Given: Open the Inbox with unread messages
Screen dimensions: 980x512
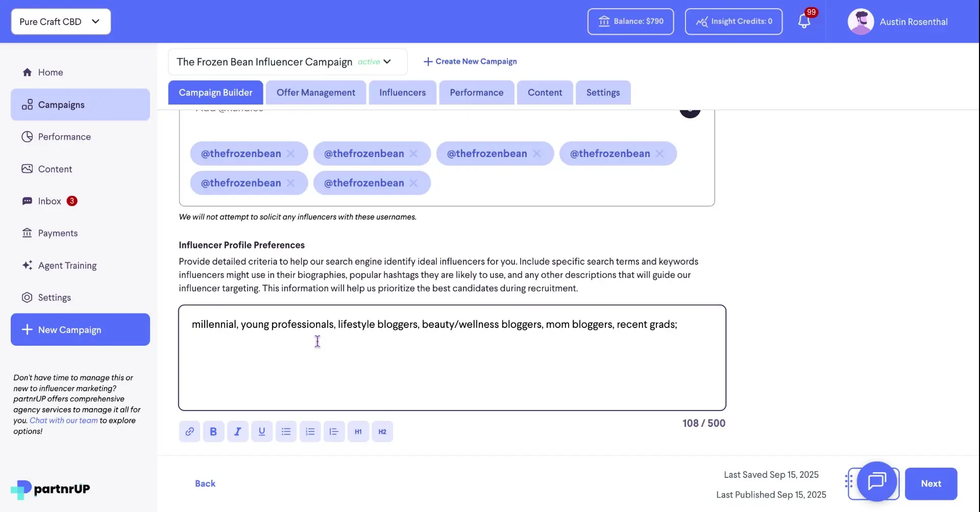Looking at the screenshot, I should 50,201.
